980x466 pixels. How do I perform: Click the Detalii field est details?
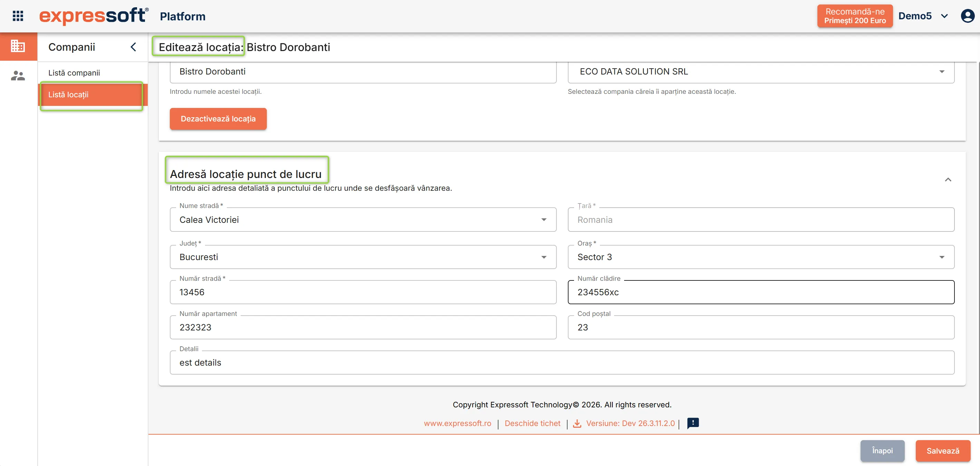(562, 363)
